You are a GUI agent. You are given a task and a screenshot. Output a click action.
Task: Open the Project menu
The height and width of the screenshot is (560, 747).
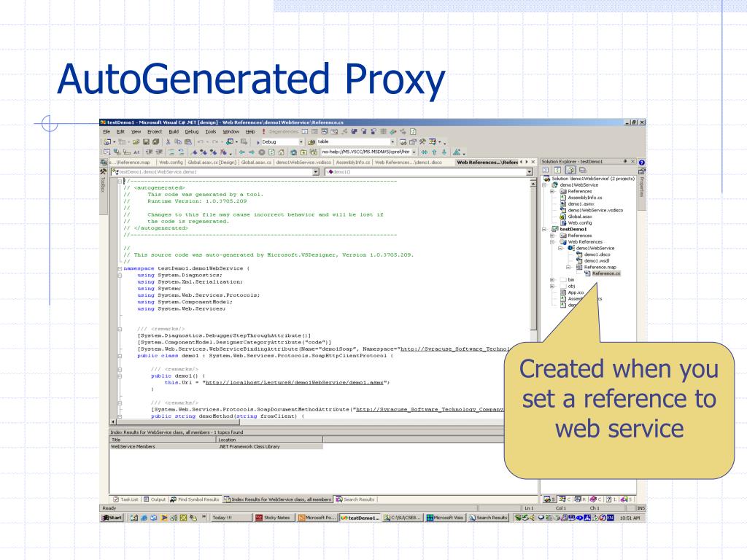155,132
